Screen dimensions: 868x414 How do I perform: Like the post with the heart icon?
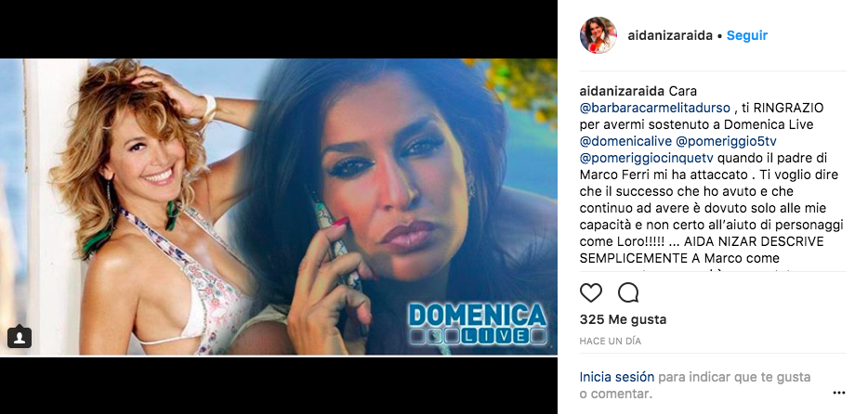(591, 292)
